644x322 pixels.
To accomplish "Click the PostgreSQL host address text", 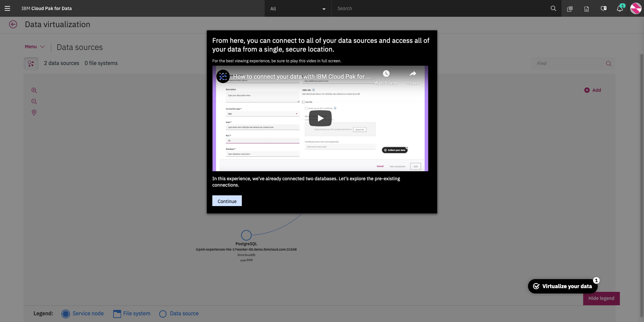I will click(246, 250).
